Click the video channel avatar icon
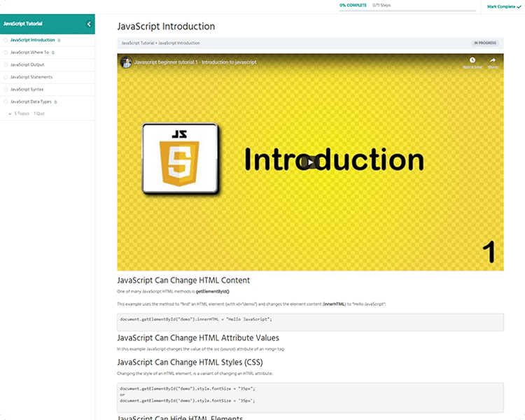Screen dimensions: 525x420 126,62
